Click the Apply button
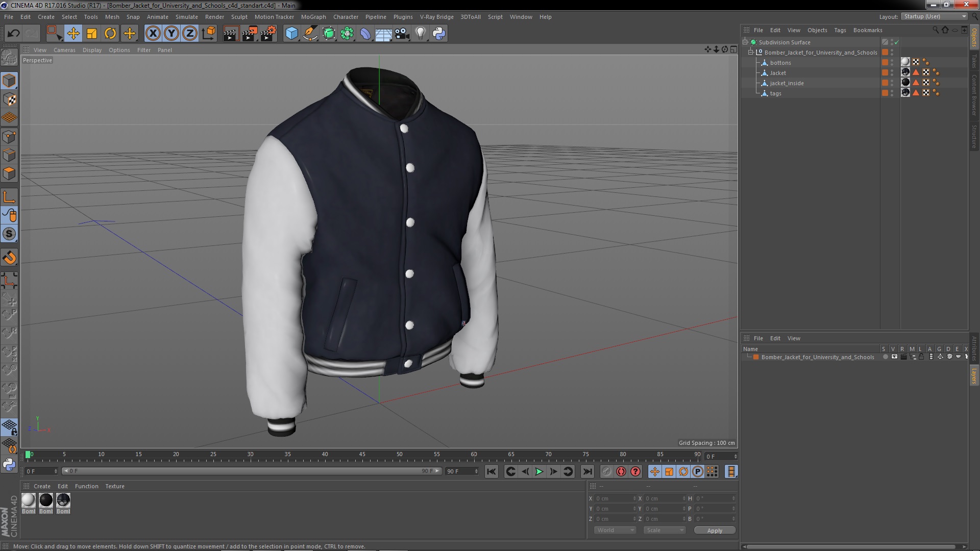Screen dimensions: 980x551 [715, 531]
